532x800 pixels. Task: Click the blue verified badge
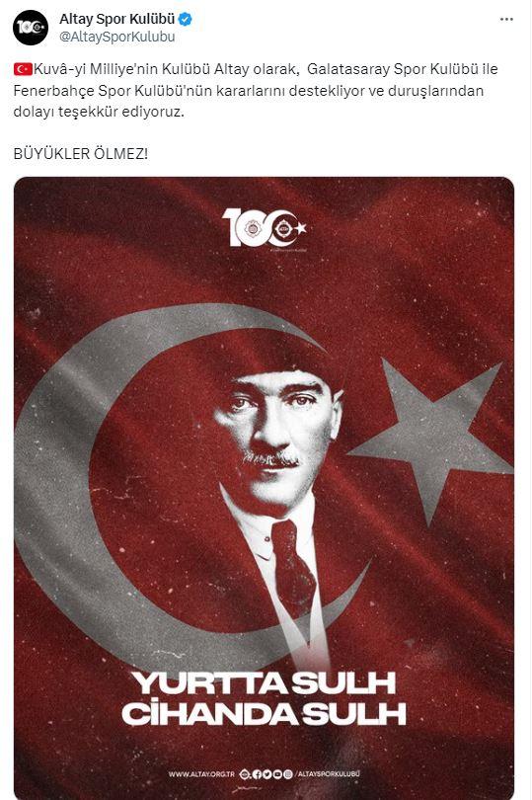(x=186, y=20)
